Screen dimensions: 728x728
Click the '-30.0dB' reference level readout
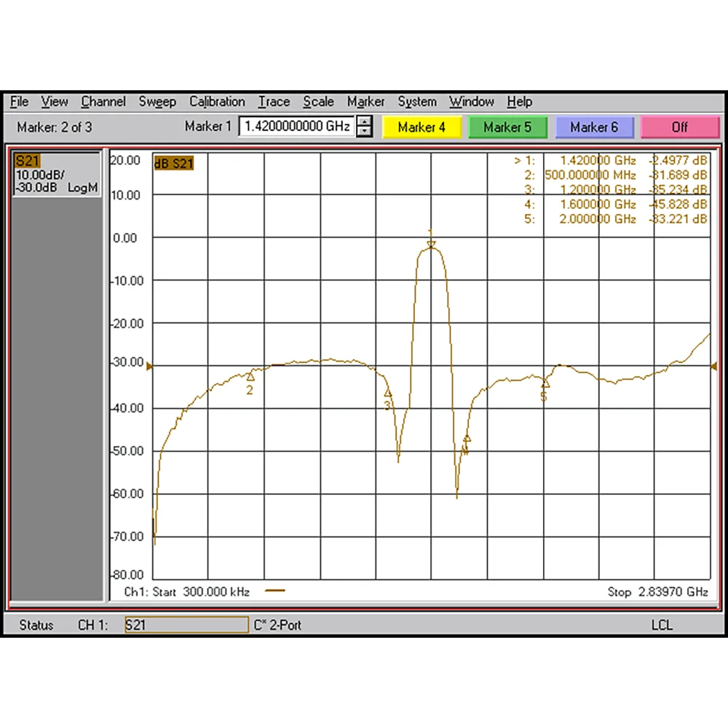[x=36, y=188]
